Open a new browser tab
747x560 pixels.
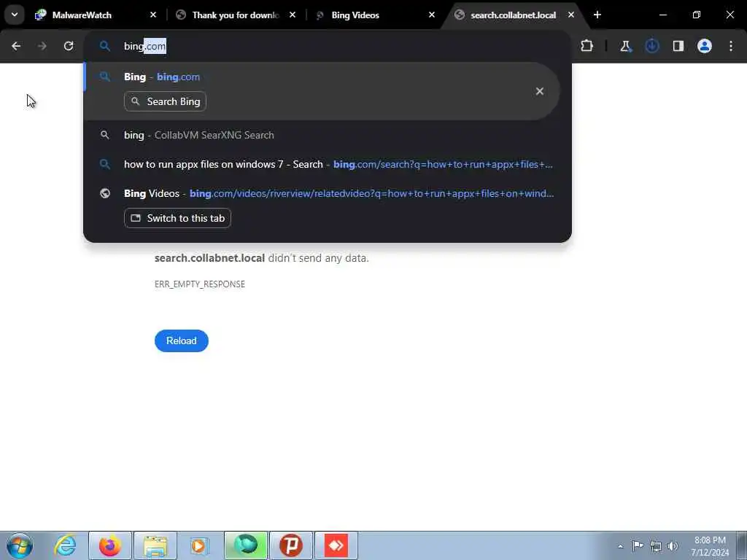(x=597, y=15)
